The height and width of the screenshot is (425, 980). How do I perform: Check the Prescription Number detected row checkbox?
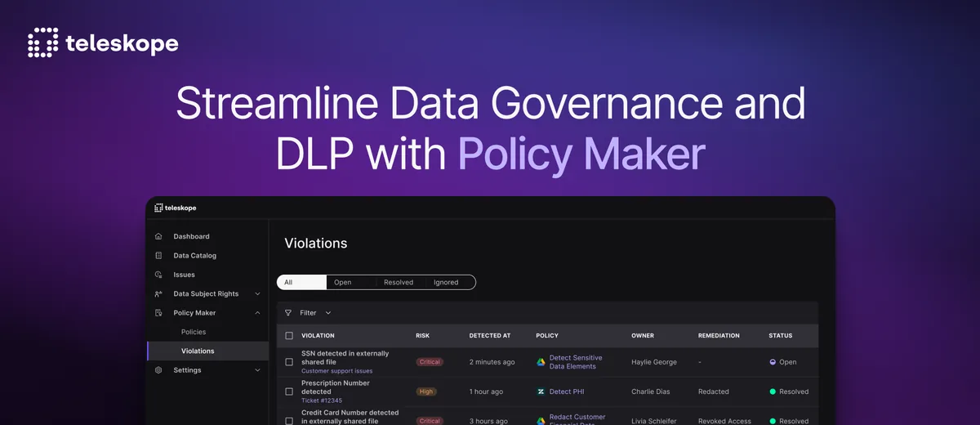pyautogui.click(x=289, y=391)
